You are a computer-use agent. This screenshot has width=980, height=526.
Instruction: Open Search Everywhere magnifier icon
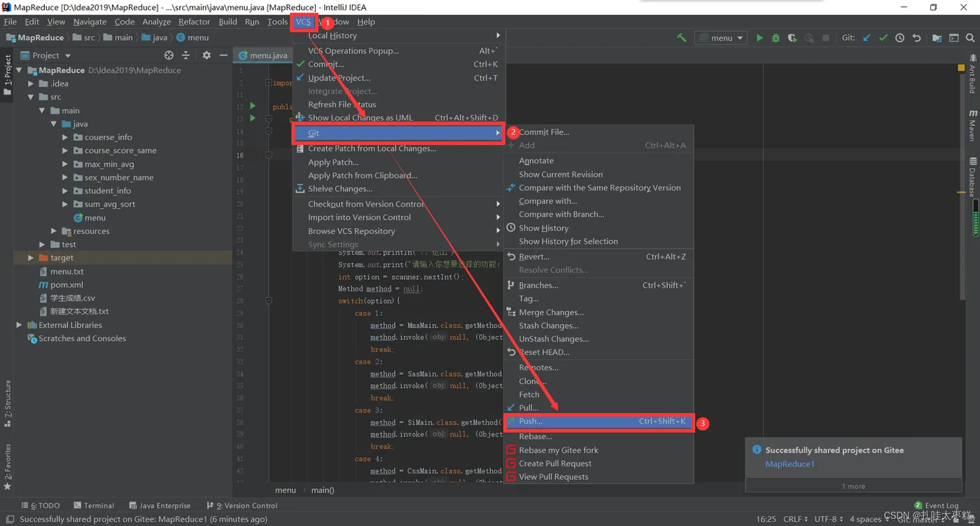click(x=970, y=38)
